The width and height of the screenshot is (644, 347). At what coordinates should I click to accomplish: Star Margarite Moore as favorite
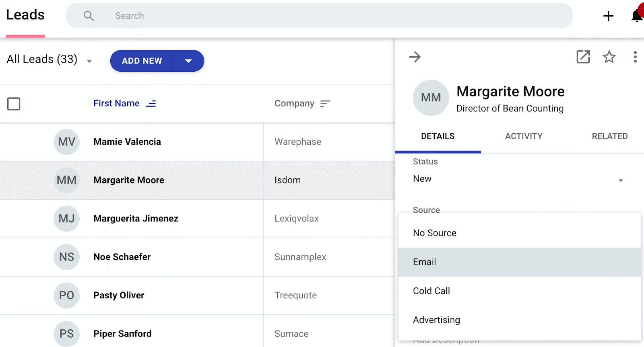click(609, 57)
